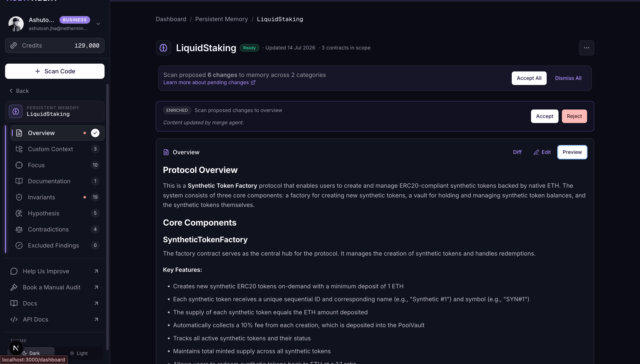The height and width of the screenshot is (364, 640).
Task: Go back using the Back chevron
Action: [11, 91]
